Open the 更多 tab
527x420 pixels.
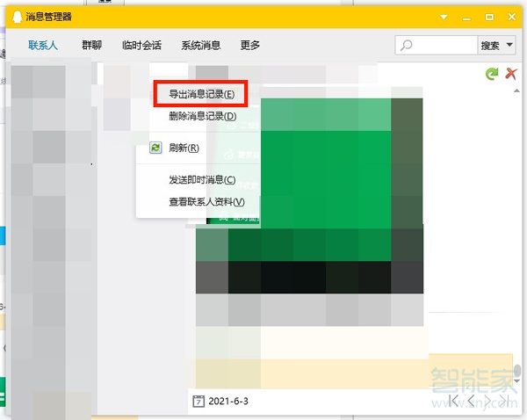pyautogui.click(x=250, y=45)
